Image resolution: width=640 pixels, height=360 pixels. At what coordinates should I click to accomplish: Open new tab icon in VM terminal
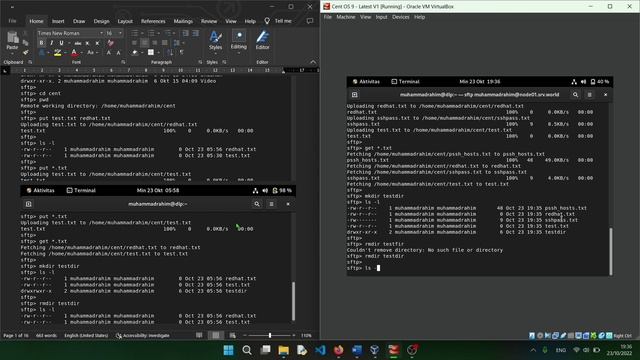coord(354,95)
